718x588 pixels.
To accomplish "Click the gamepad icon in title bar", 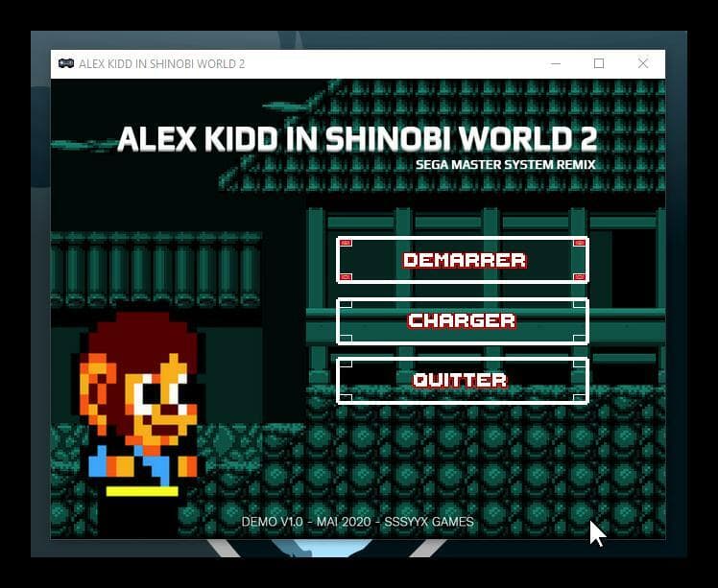I will 66,63.
